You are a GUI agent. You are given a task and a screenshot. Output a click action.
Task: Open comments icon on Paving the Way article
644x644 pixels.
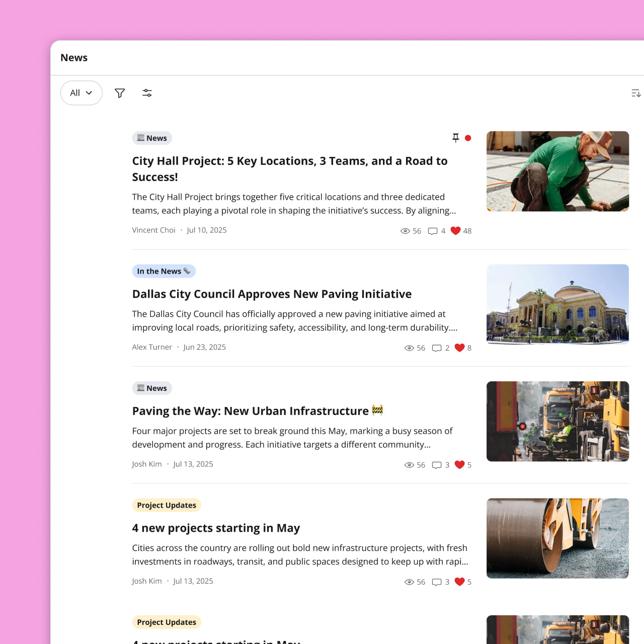coord(437,465)
